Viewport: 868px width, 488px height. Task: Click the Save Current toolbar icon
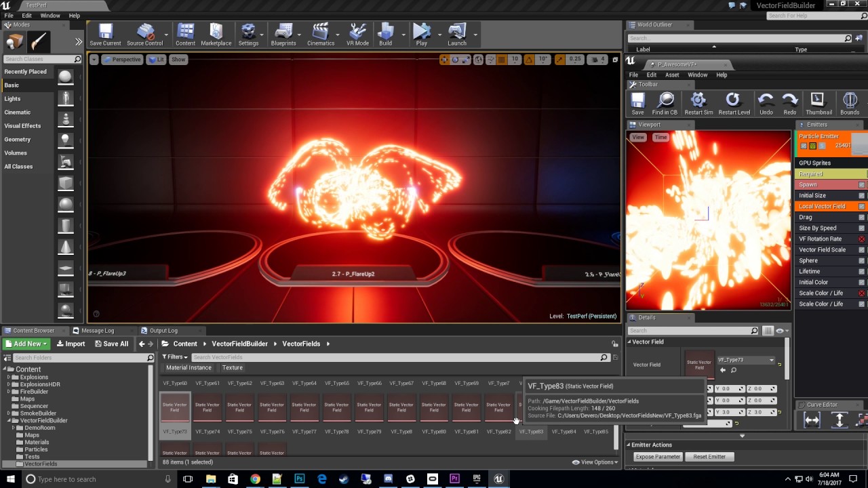point(105,35)
